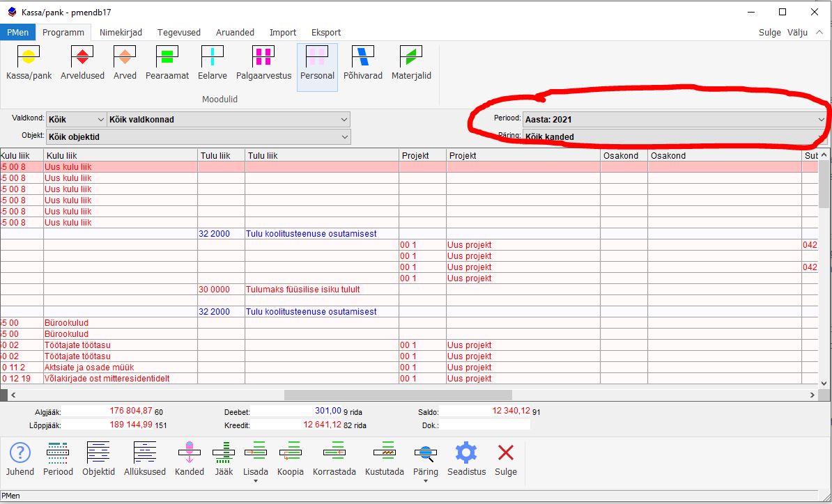Open the Arveldused module
This screenshot has height=504, width=832.
pyautogui.click(x=82, y=63)
